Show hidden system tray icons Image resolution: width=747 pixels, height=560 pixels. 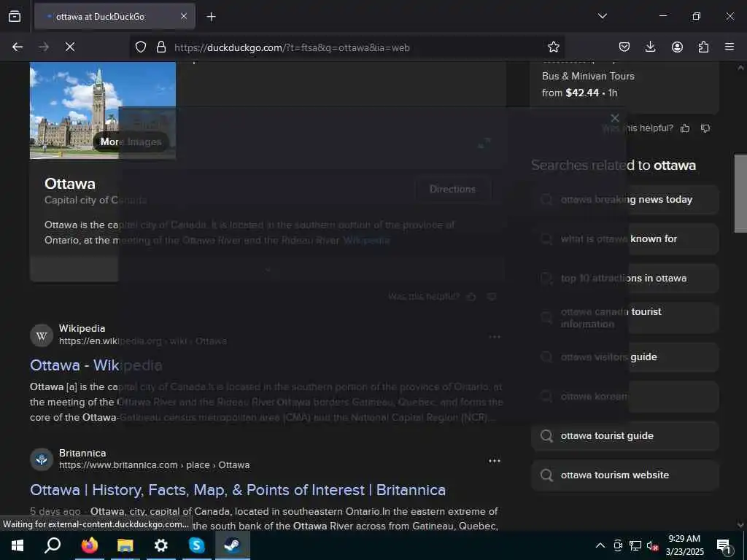[600, 545]
